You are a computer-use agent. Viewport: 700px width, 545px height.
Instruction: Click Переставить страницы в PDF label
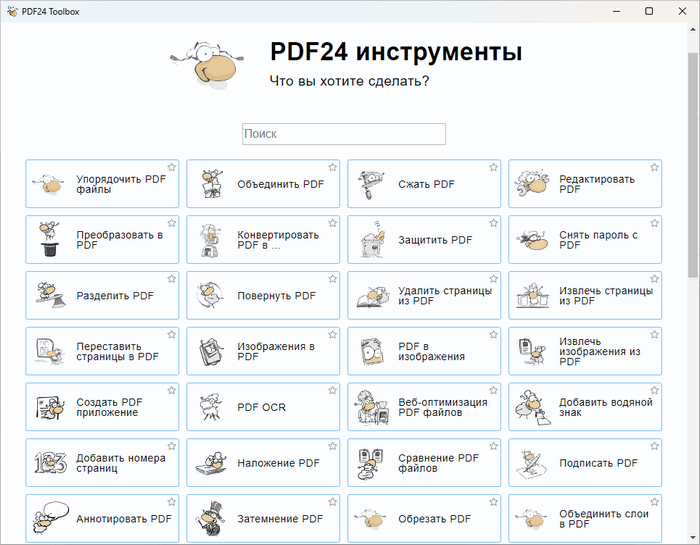click(x=117, y=351)
